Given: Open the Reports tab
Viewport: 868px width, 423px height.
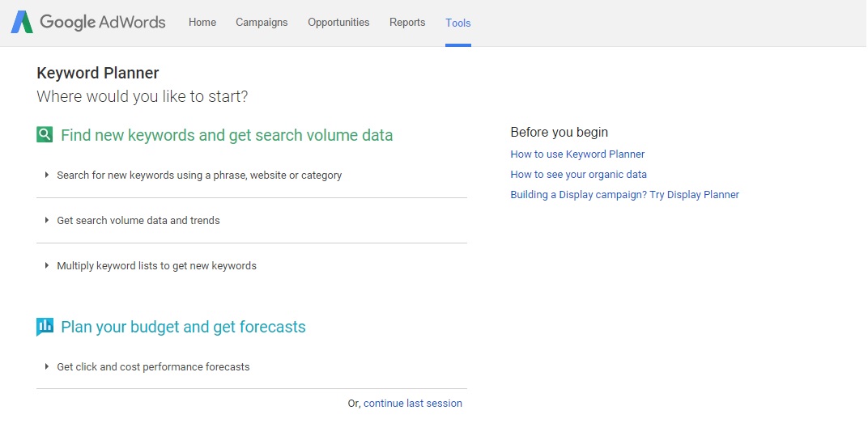Looking at the screenshot, I should point(407,23).
